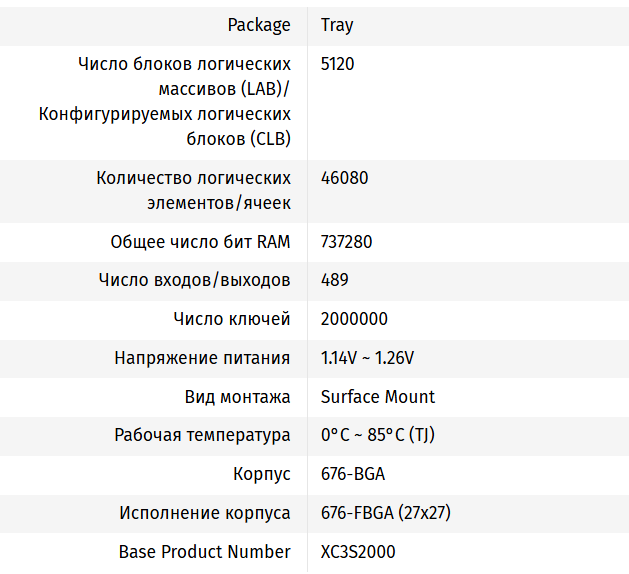Click the '676-BGA' case value
This screenshot has width=629, height=574.
tap(353, 474)
